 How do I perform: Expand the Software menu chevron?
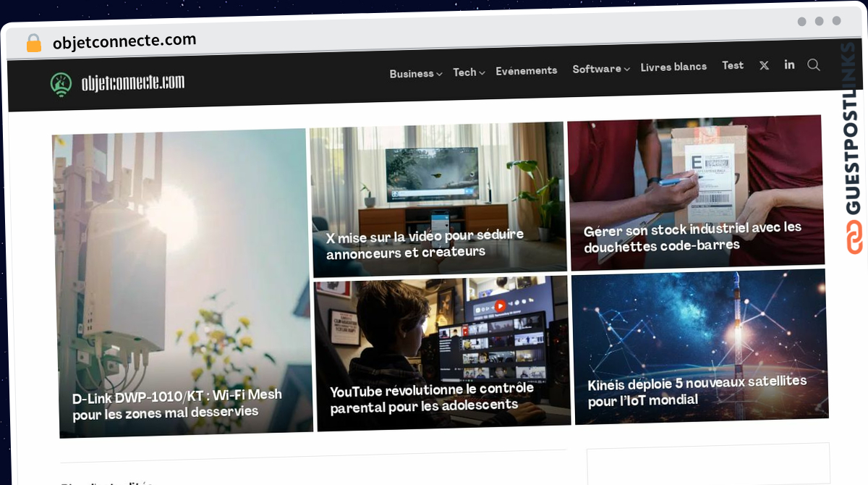click(626, 69)
